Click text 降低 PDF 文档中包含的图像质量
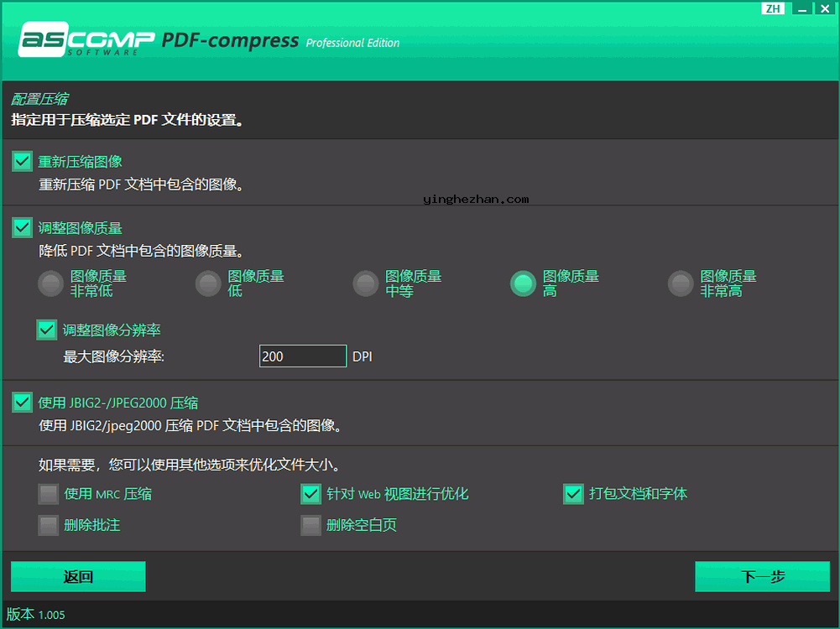 [141, 251]
